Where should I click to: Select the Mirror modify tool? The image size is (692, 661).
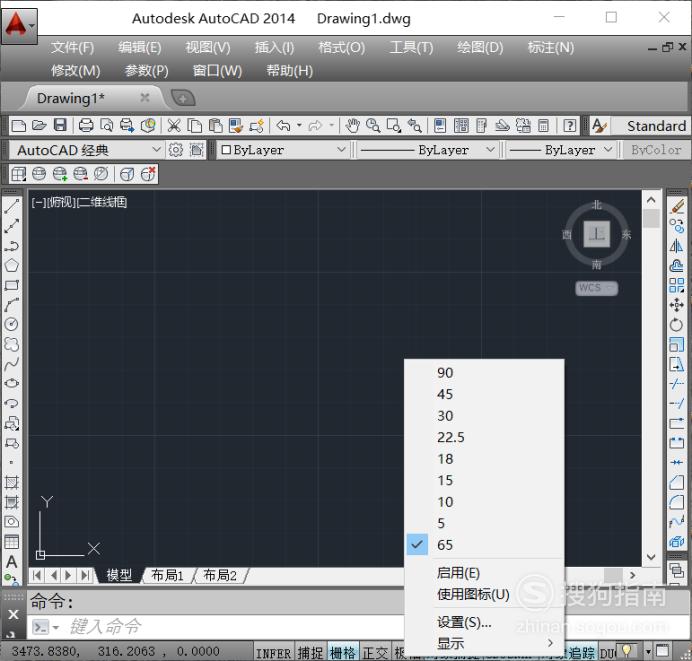(677, 246)
